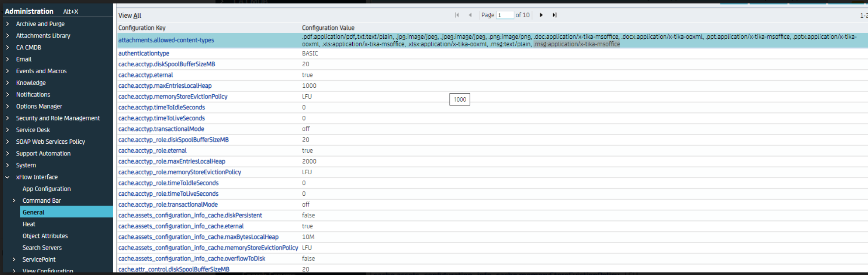Expand Options Manager node
The height and width of the screenshot is (275, 868).
(7, 106)
